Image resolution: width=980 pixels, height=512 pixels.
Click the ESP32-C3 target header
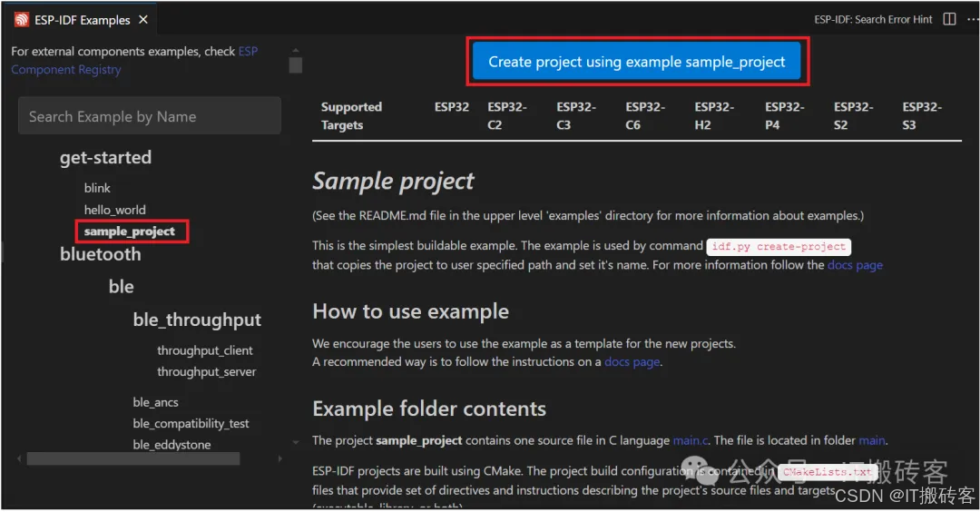pos(576,115)
